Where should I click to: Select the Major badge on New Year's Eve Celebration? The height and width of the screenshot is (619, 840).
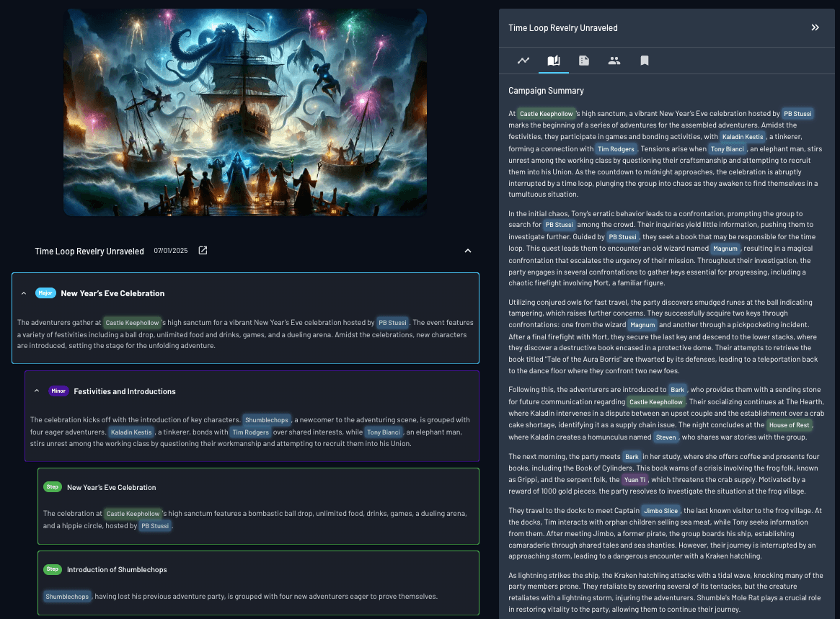point(45,293)
